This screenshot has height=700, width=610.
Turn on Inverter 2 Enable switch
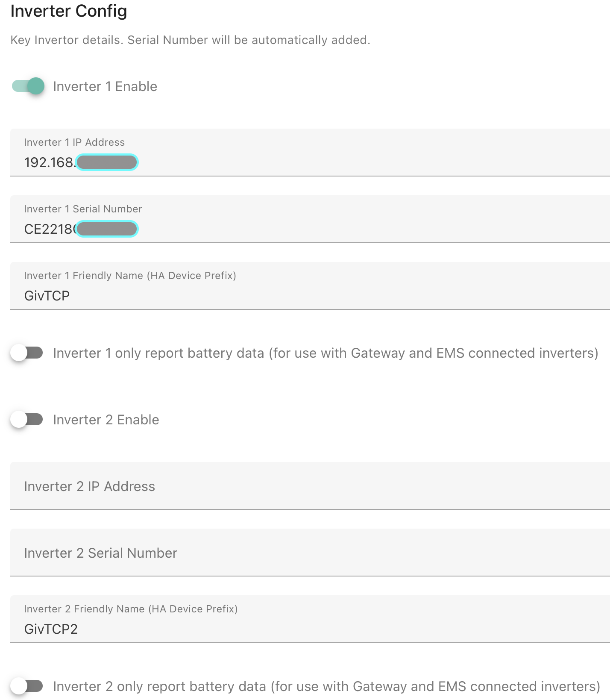pos(27,420)
